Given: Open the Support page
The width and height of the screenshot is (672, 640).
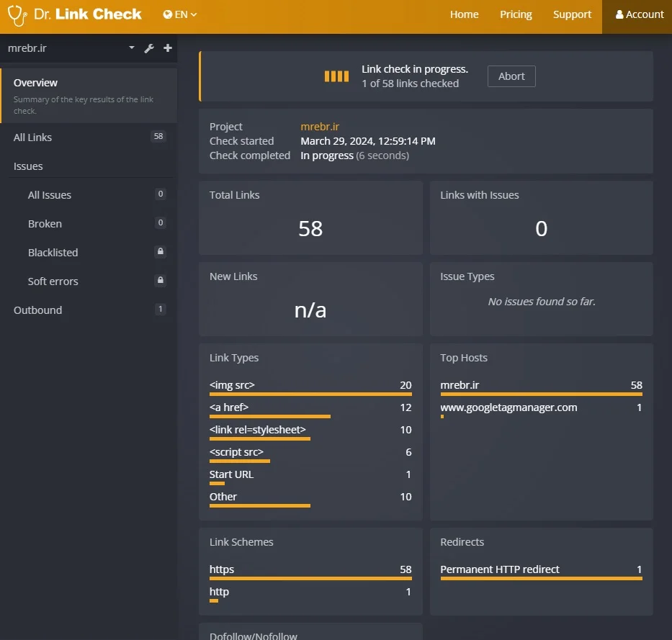Looking at the screenshot, I should (572, 14).
